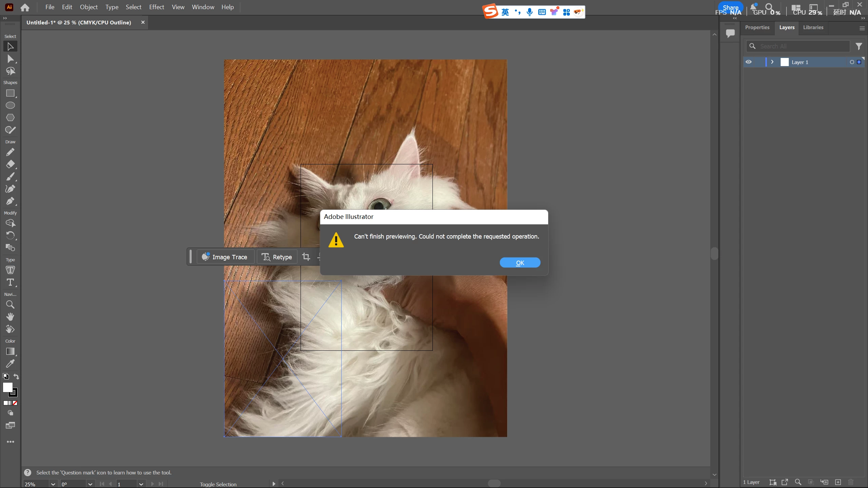The height and width of the screenshot is (488, 868).
Task: Pick the Eyedropper tool
Action: click(10, 364)
